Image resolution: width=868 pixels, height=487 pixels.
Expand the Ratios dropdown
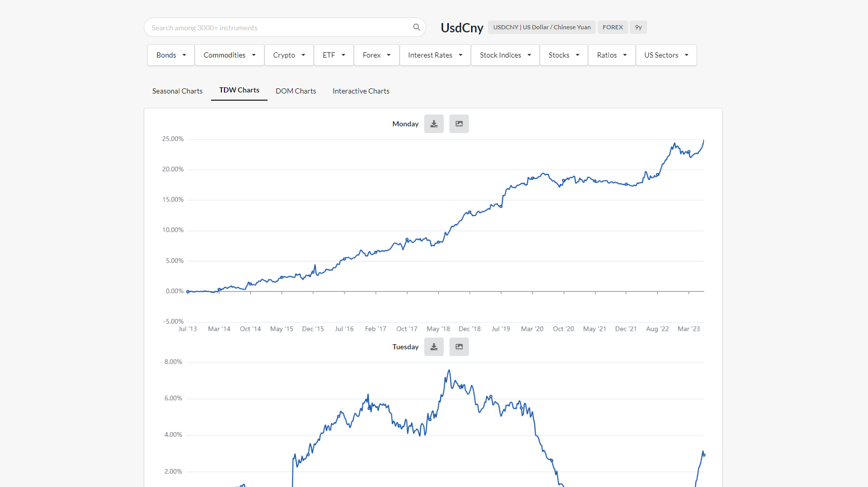[x=611, y=54]
